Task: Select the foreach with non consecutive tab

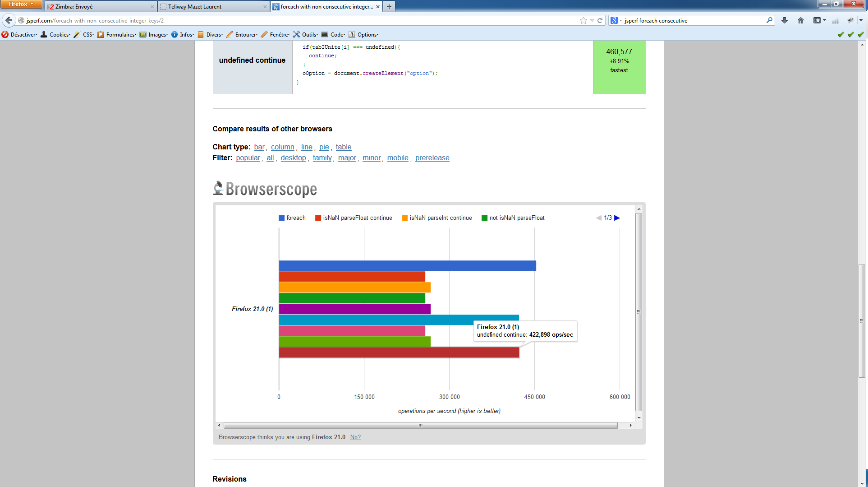Action: pos(326,7)
